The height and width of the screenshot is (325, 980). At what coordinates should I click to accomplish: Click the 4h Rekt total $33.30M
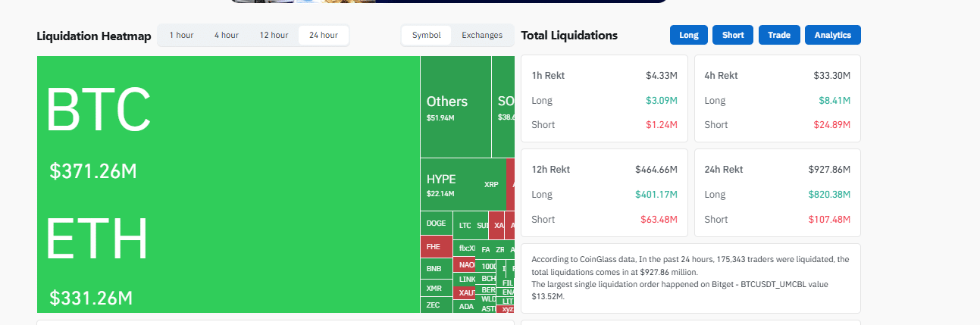click(x=831, y=76)
